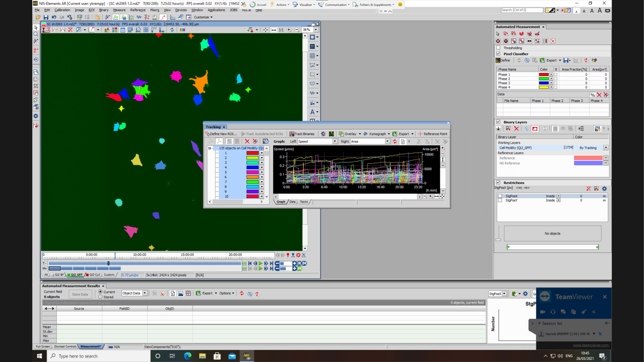Open the Binary menu

coord(104,10)
